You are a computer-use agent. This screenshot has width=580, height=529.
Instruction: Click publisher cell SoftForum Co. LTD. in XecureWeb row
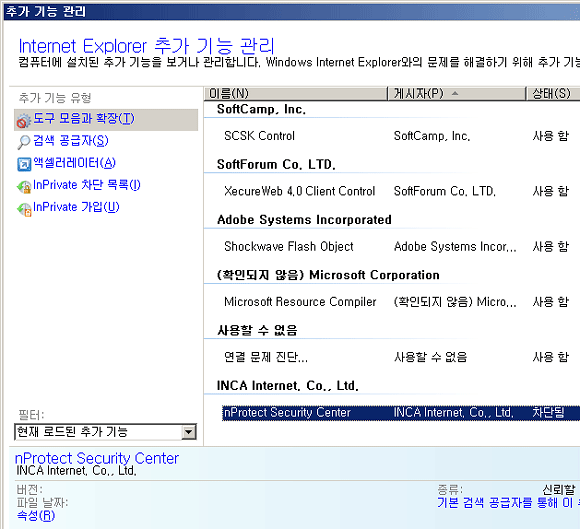[445, 191]
